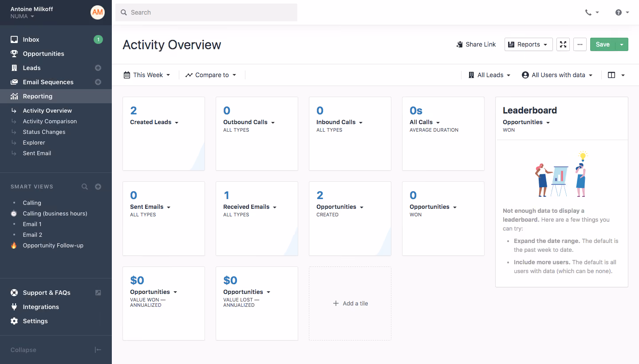This screenshot has height=364, width=639.
Task: Create a new smart view plus icon
Action: (x=98, y=187)
